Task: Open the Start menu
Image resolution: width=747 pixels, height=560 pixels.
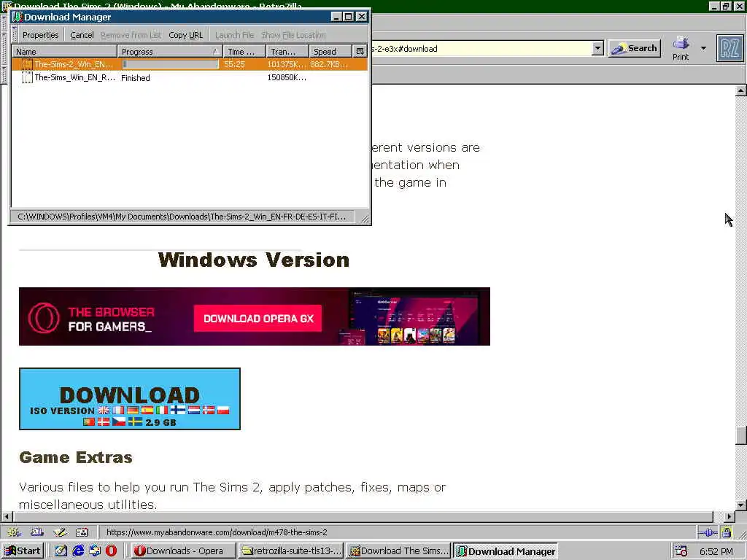Action: 23,551
